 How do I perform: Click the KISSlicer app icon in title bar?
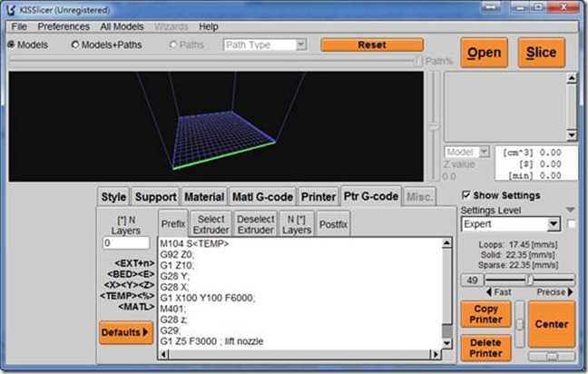point(11,9)
